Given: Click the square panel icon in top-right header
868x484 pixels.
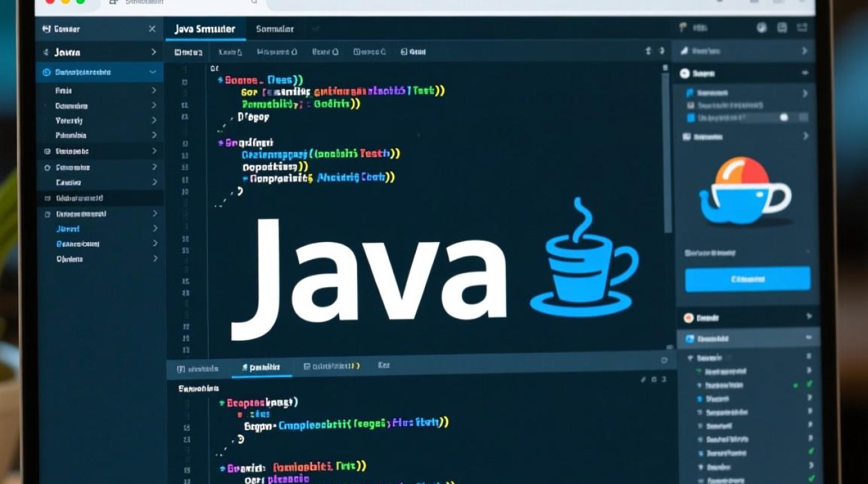Looking at the screenshot, I should tap(782, 28).
